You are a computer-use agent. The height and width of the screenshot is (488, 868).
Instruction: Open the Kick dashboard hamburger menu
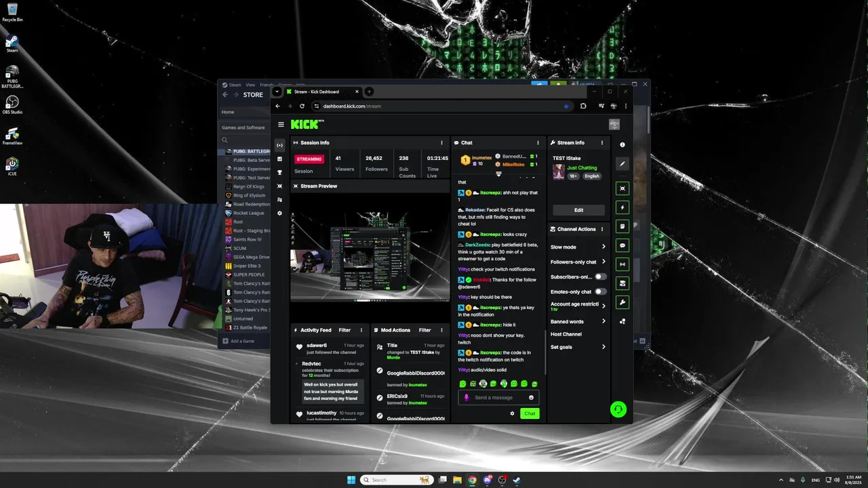pos(281,125)
